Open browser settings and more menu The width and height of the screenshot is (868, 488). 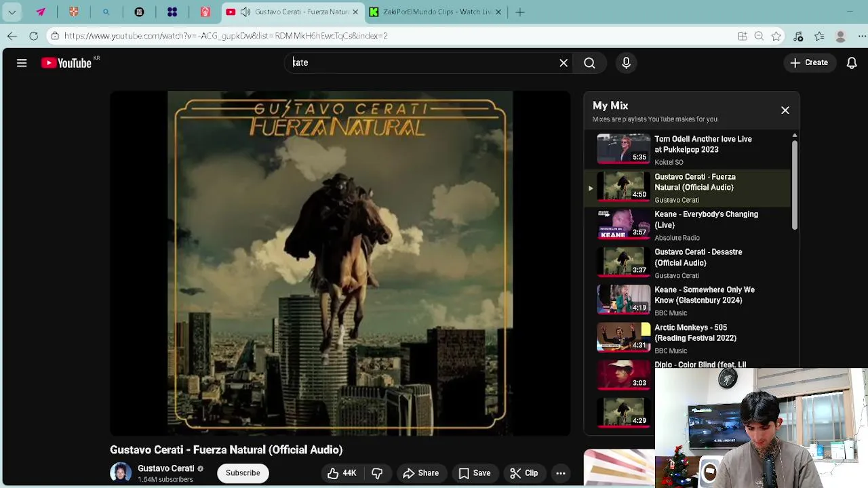click(862, 37)
